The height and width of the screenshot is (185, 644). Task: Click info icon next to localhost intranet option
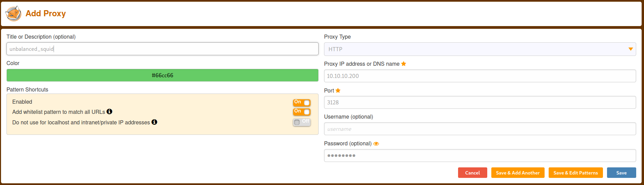(154, 122)
